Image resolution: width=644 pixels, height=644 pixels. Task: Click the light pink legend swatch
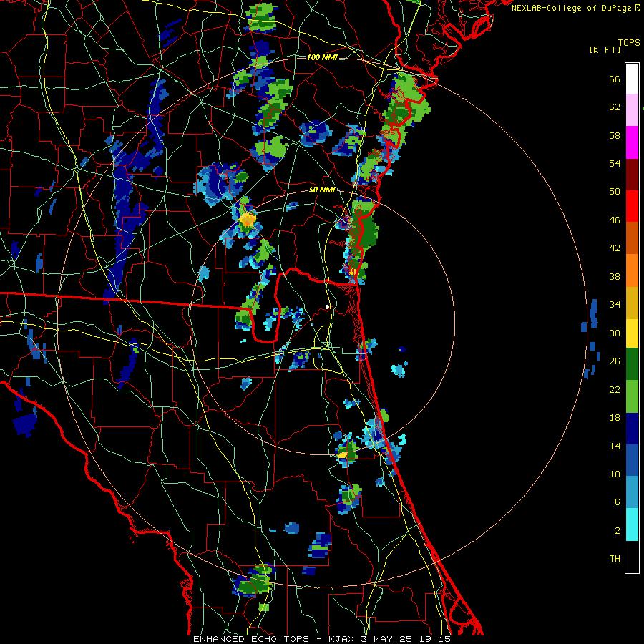pyautogui.click(x=632, y=109)
